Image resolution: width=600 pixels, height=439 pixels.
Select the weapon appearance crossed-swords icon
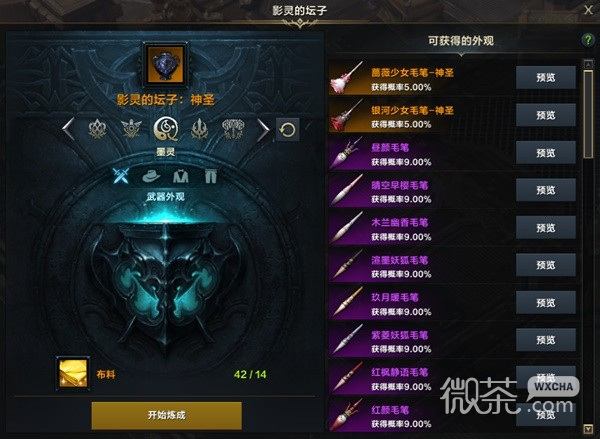pyautogui.click(x=121, y=176)
